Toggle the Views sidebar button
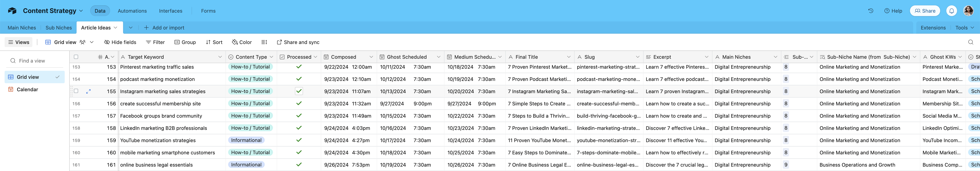The image size is (980, 171). [x=19, y=42]
